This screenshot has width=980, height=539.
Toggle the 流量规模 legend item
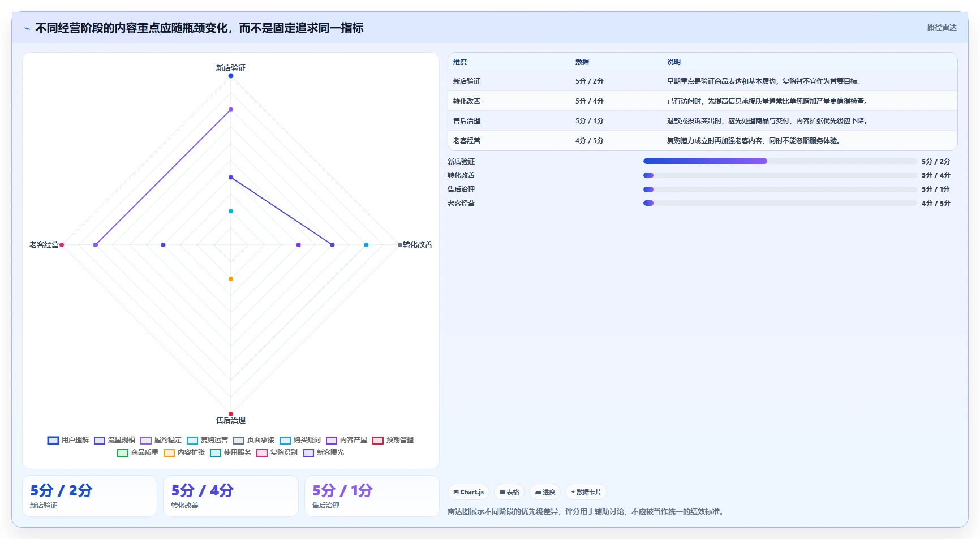pyautogui.click(x=114, y=440)
